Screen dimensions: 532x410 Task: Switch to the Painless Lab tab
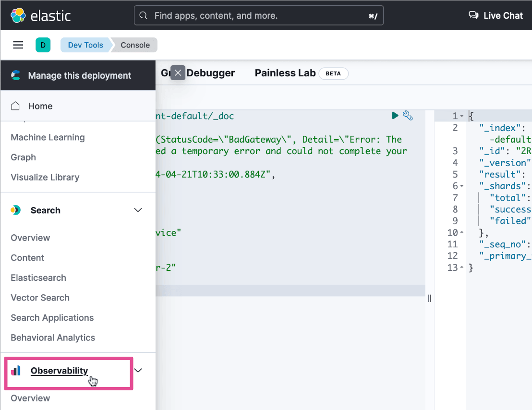285,73
